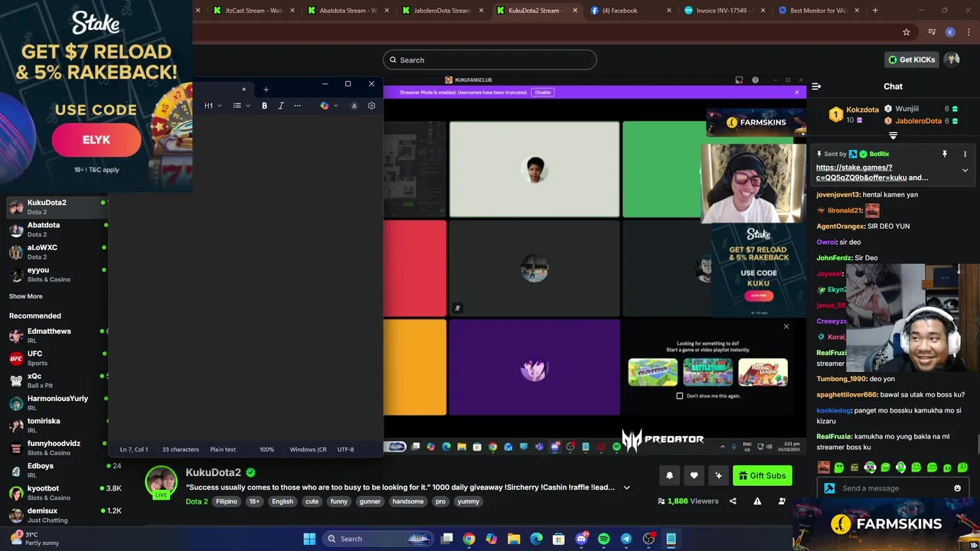Click Notepad UTF-8 encoding status
This screenshot has width=980, height=551.
click(345, 449)
